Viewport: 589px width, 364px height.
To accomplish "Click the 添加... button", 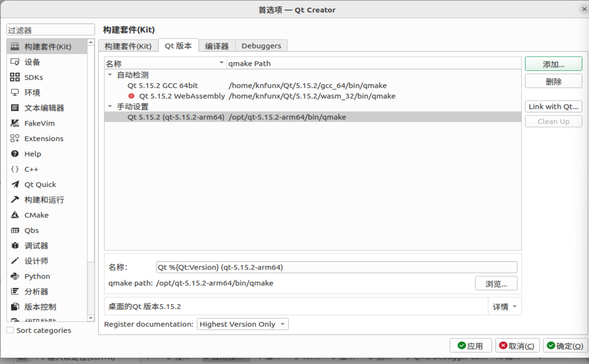I will 553,64.
